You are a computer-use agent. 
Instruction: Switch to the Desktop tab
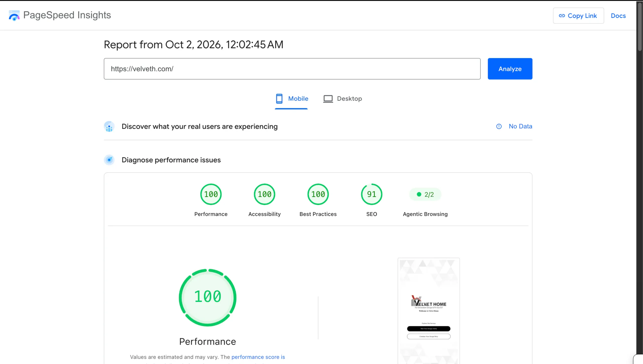tap(343, 99)
